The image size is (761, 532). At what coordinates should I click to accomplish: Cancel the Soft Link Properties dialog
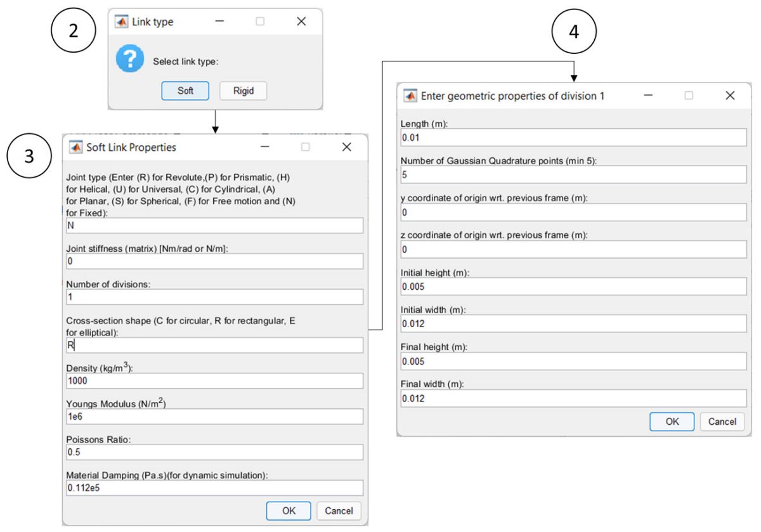click(339, 510)
